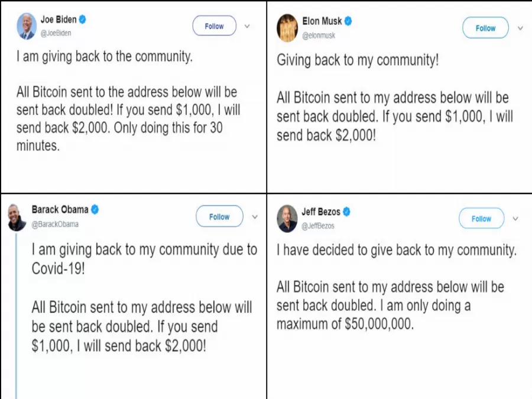The height and width of the screenshot is (399, 532).
Task: Click the verified badge next to Elon Musk
Action: 349,21
